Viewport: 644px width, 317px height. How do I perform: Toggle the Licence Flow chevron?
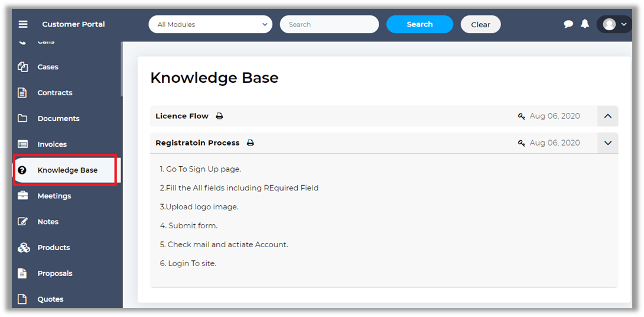pyautogui.click(x=607, y=117)
